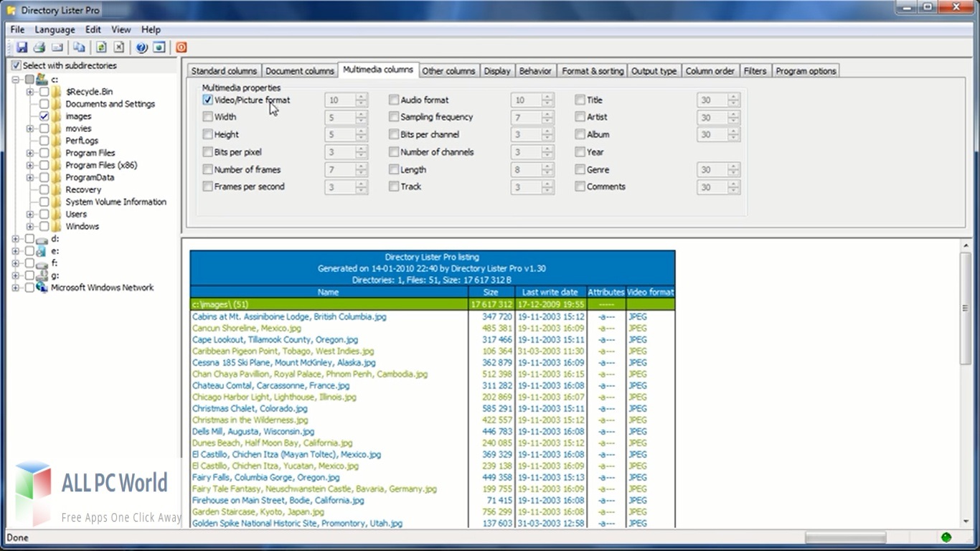The height and width of the screenshot is (551, 980).
Task: Click the Windows folder icon
Action: pos(56,226)
